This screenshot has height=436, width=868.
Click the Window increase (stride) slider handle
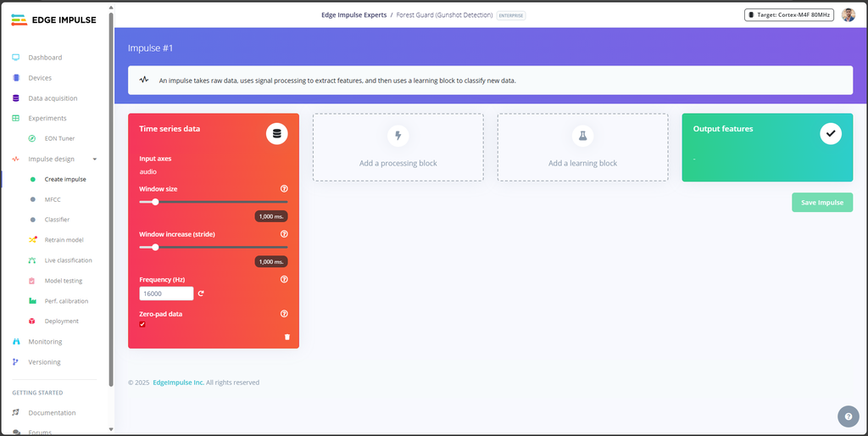[x=155, y=247]
